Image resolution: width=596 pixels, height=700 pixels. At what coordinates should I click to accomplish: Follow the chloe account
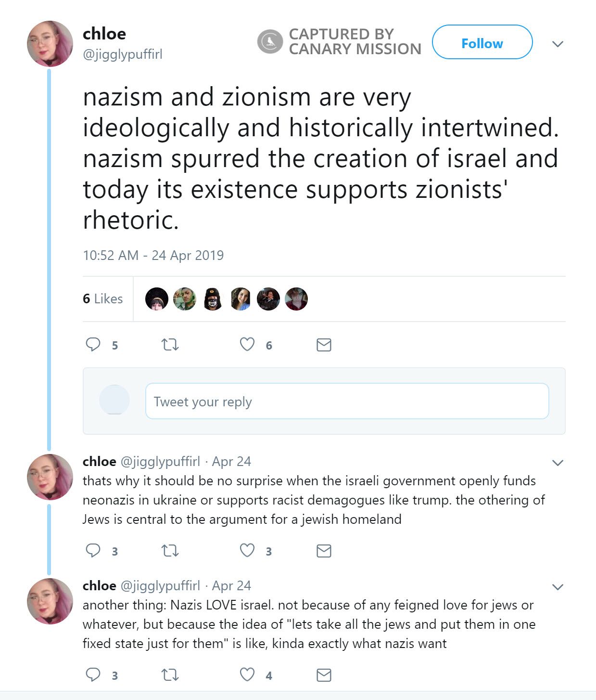tap(482, 42)
